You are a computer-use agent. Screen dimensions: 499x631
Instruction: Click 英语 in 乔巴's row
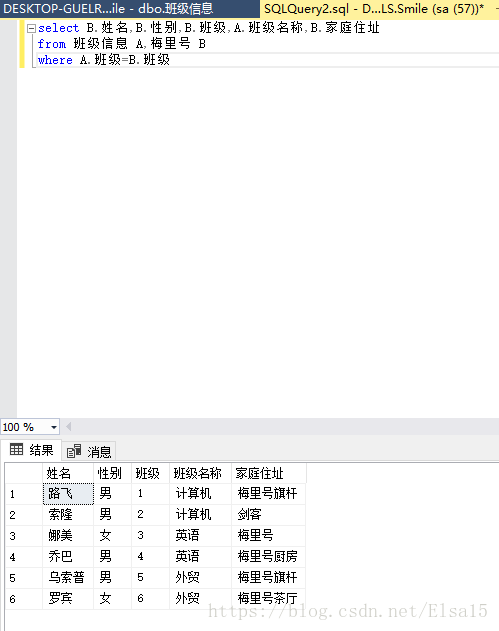point(200,557)
